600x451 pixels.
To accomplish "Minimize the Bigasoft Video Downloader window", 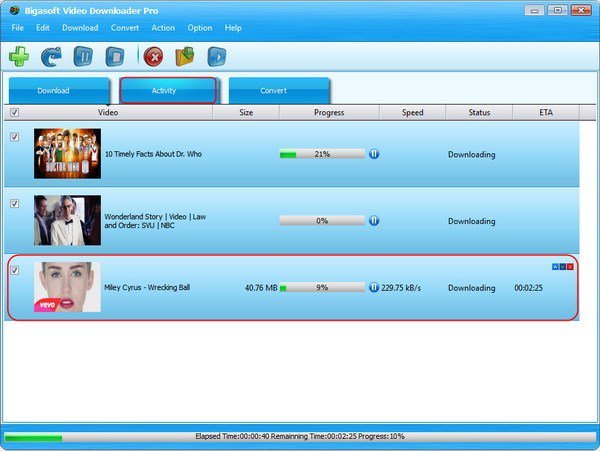I will click(535, 10).
